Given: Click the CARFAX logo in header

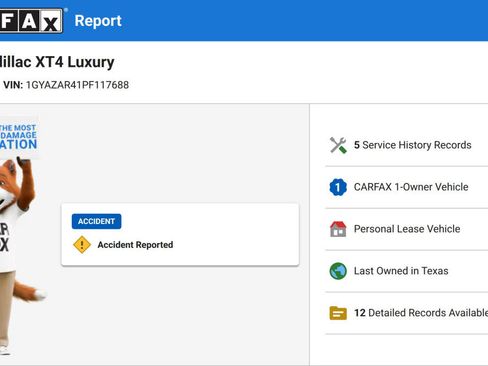Looking at the screenshot, I should [31, 21].
